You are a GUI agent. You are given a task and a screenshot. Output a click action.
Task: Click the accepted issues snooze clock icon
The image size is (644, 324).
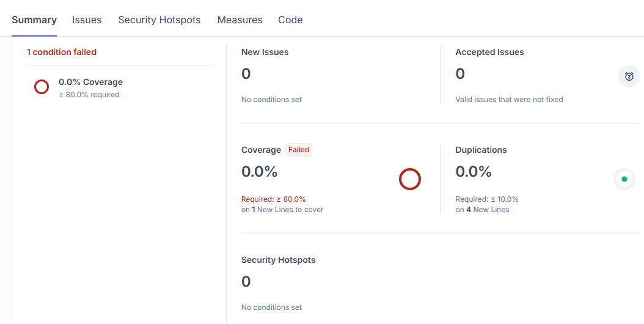coord(629,76)
